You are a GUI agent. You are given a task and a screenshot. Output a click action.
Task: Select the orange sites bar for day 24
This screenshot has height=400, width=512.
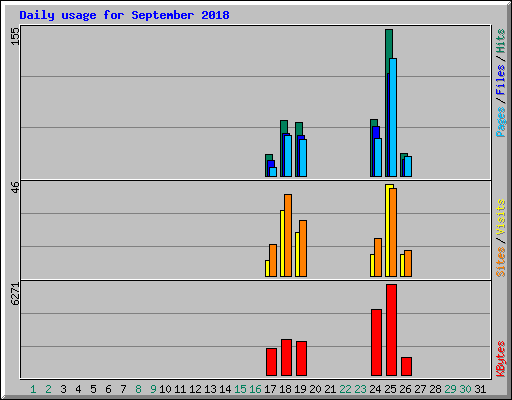point(378,257)
